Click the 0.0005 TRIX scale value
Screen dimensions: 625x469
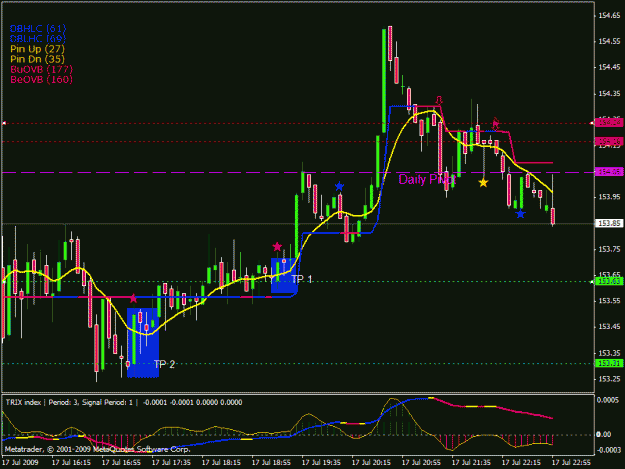[x=609, y=400]
